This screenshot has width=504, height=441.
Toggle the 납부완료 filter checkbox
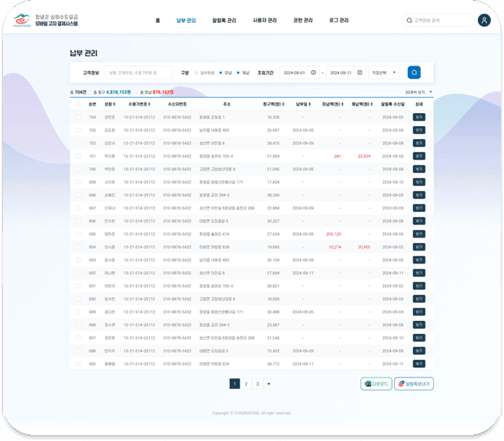[196, 73]
